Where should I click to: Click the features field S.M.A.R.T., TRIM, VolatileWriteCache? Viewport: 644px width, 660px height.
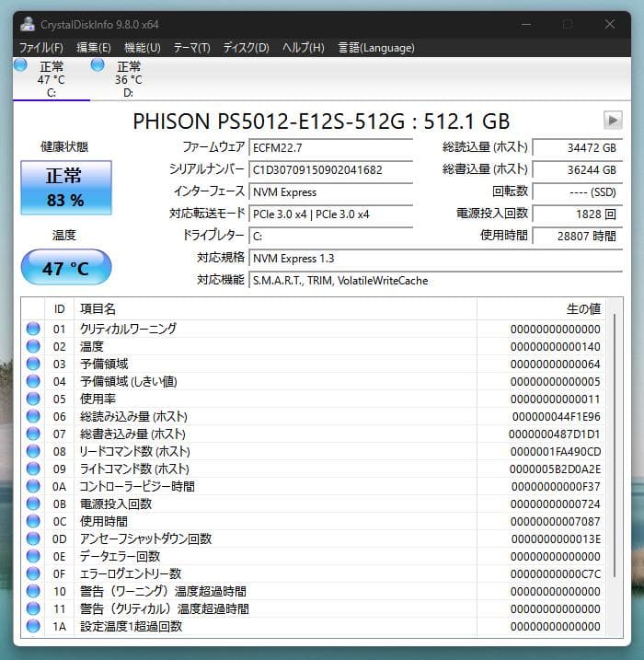[435, 281]
